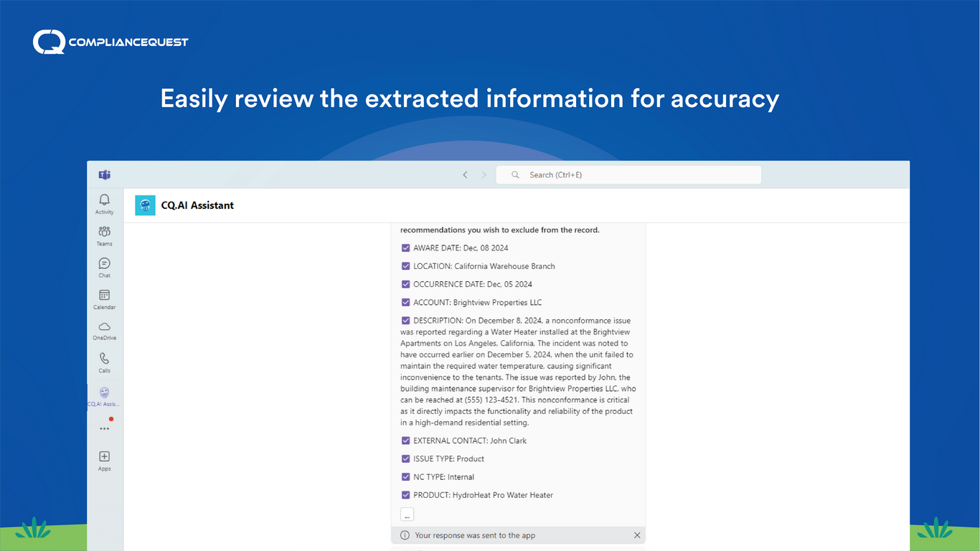
Task: Uncheck the PRODUCT checkbox
Action: [x=406, y=495]
